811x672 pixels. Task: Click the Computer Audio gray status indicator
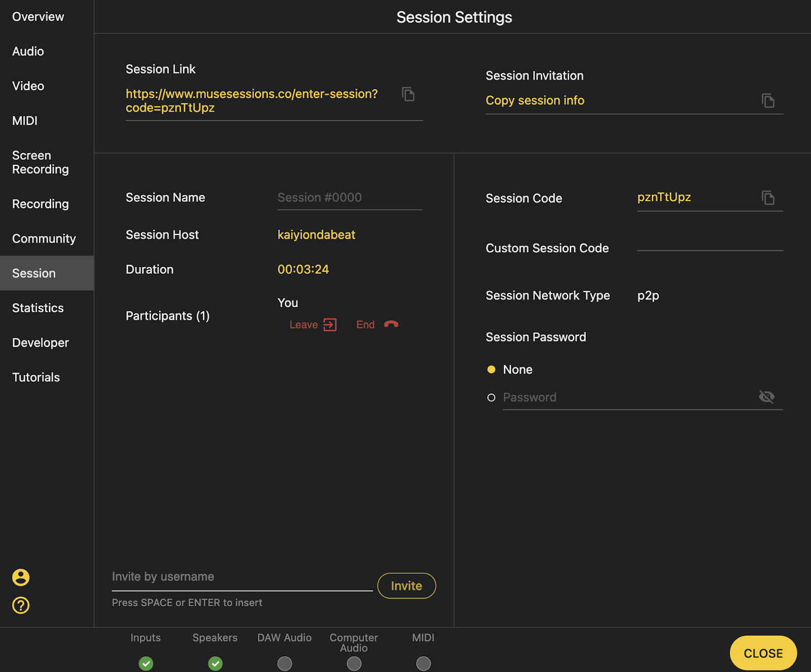click(354, 663)
